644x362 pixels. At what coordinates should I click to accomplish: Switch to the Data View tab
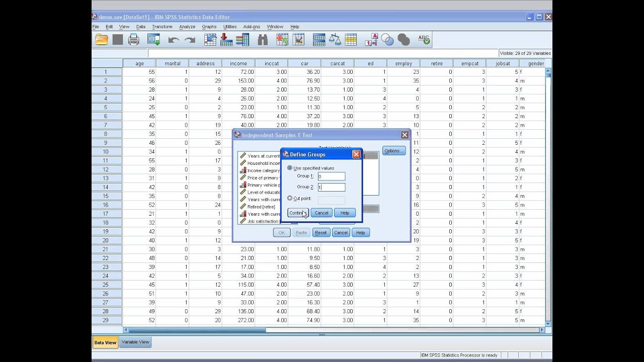(105, 342)
